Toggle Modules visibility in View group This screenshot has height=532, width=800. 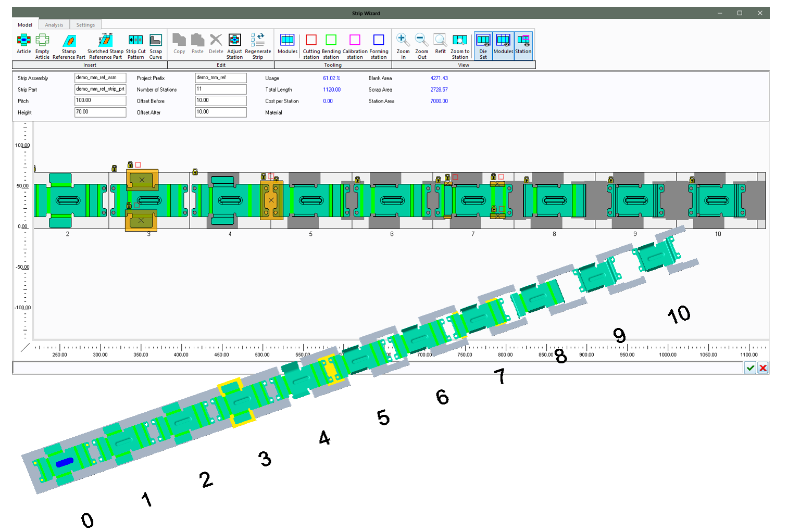coord(503,44)
